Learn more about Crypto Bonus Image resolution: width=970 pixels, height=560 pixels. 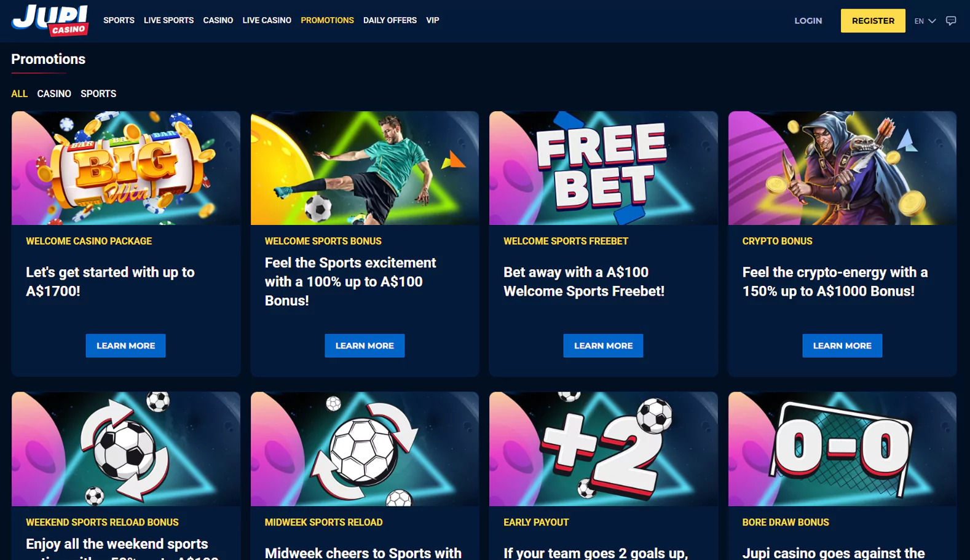tap(842, 346)
